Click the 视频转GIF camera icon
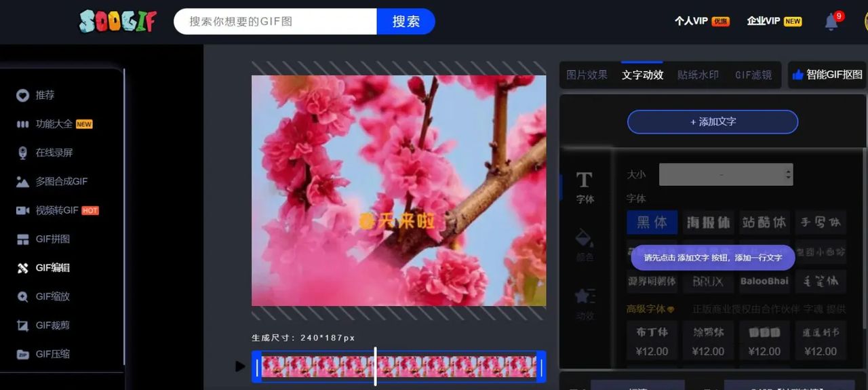 [x=22, y=210]
